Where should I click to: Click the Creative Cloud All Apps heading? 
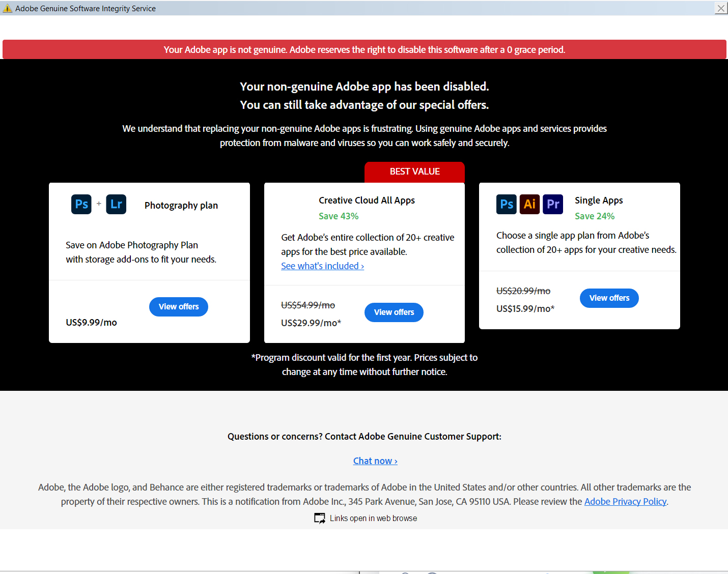click(367, 200)
